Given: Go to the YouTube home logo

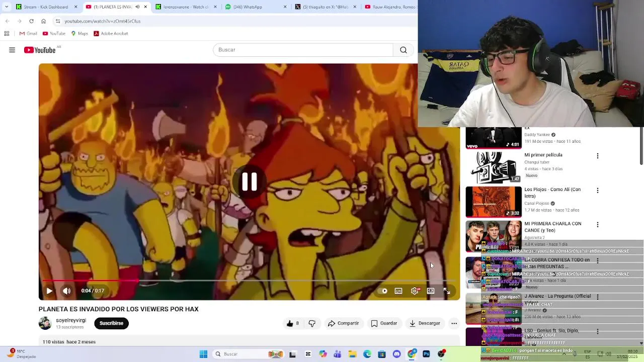Looking at the screenshot, I should point(40,50).
